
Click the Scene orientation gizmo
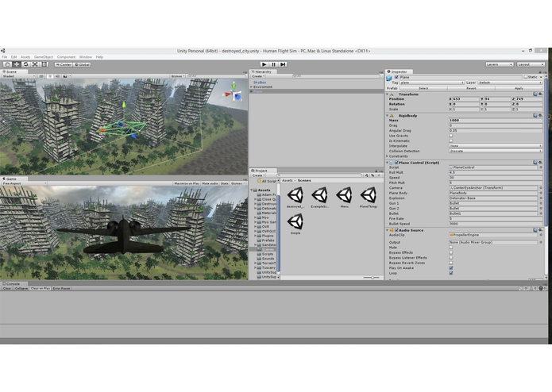[x=234, y=92]
